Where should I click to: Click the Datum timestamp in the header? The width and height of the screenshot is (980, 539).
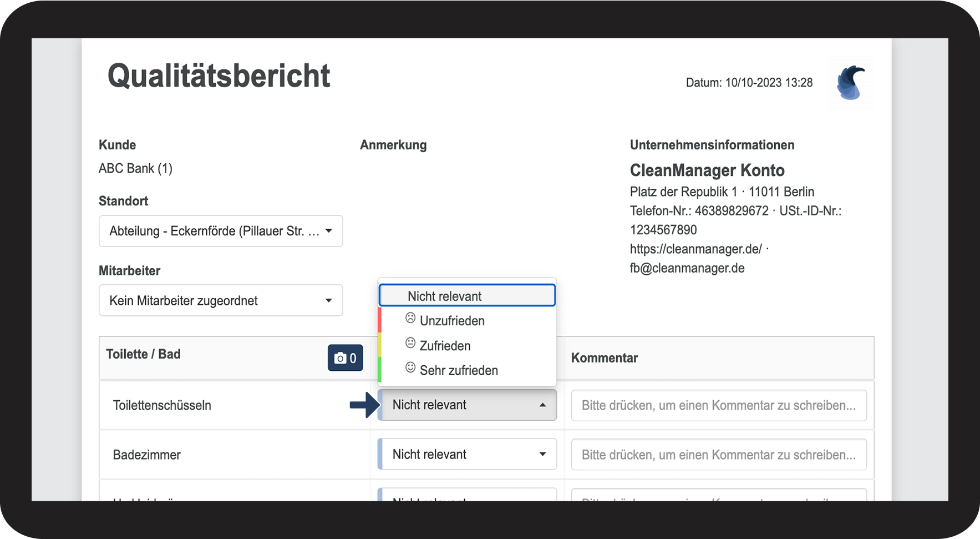[x=749, y=83]
